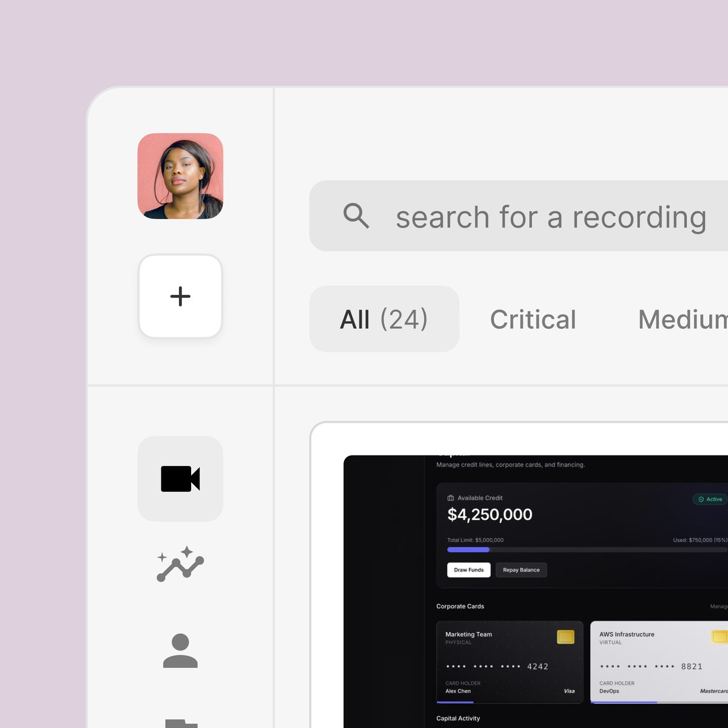Image resolution: width=728 pixels, height=728 pixels.
Task: Click the Active status badge
Action: 710,499
